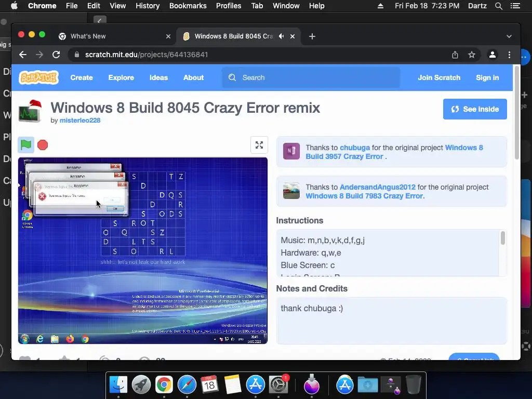Open the Create page
532x399 pixels.
(82, 77)
